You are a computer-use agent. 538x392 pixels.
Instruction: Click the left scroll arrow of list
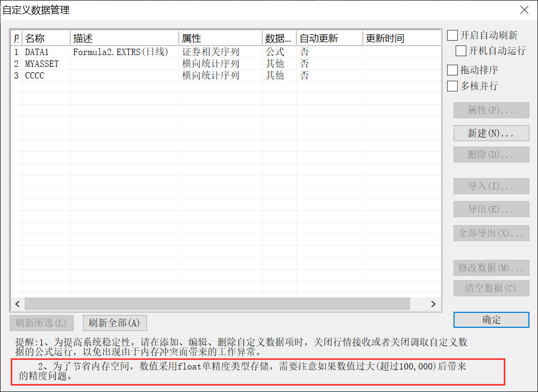tap(18, 304)
